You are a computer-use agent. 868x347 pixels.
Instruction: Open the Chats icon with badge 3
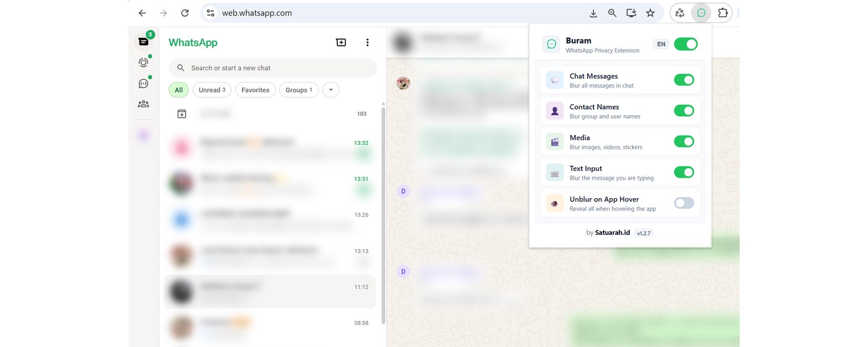coord(144,42)
